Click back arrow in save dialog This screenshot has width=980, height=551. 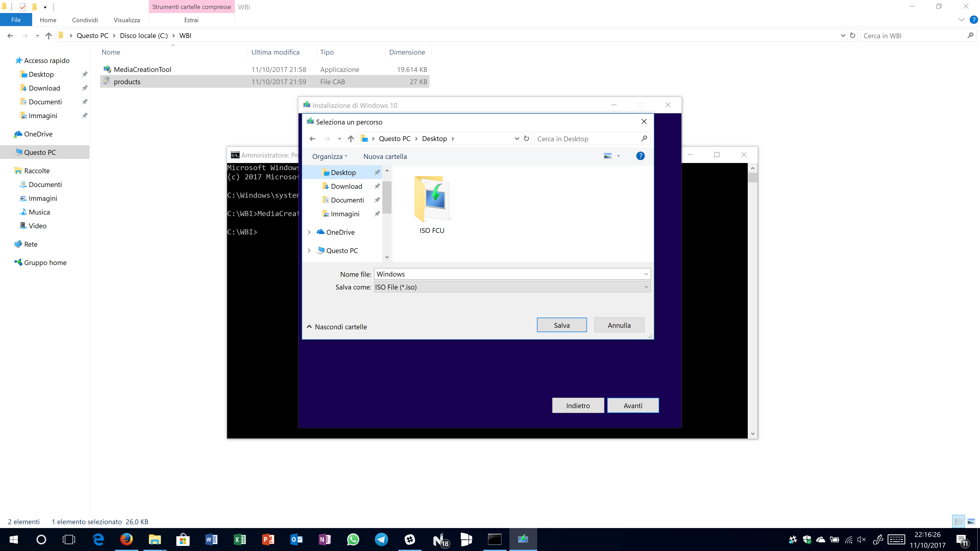click(312, 139)
